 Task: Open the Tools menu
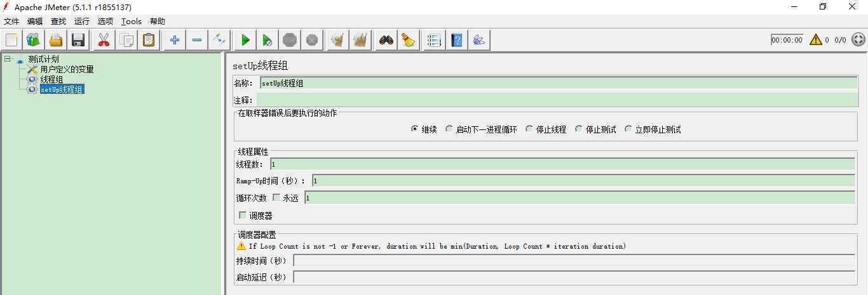point(132,22)
